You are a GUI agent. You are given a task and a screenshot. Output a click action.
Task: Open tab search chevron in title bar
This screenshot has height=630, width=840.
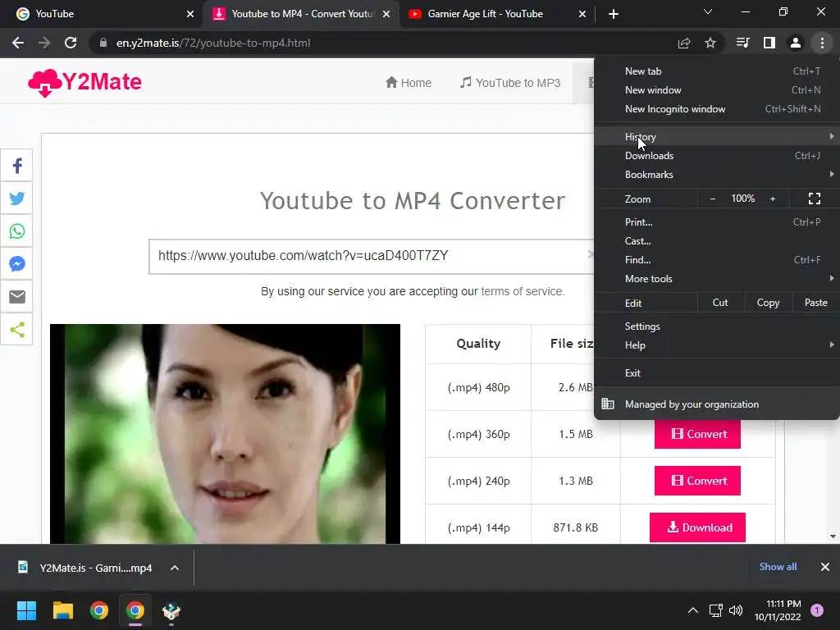coord(708,11)
